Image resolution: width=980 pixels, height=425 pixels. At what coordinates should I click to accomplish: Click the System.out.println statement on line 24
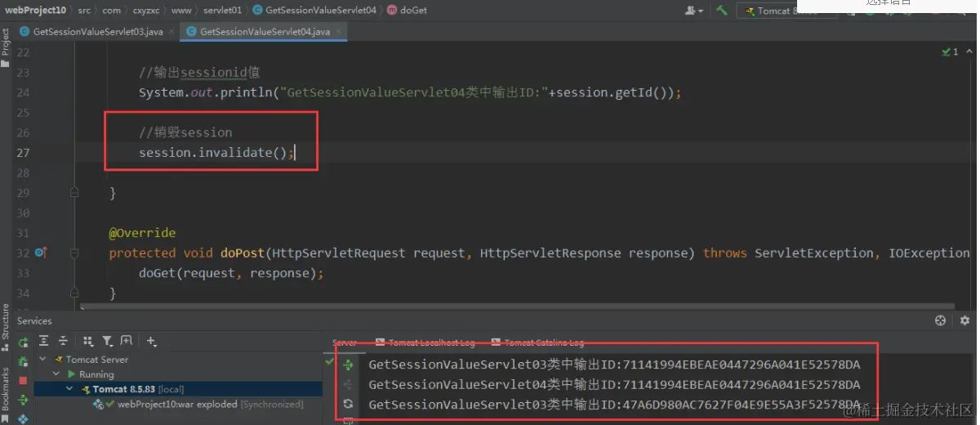(x=409, y=92)
